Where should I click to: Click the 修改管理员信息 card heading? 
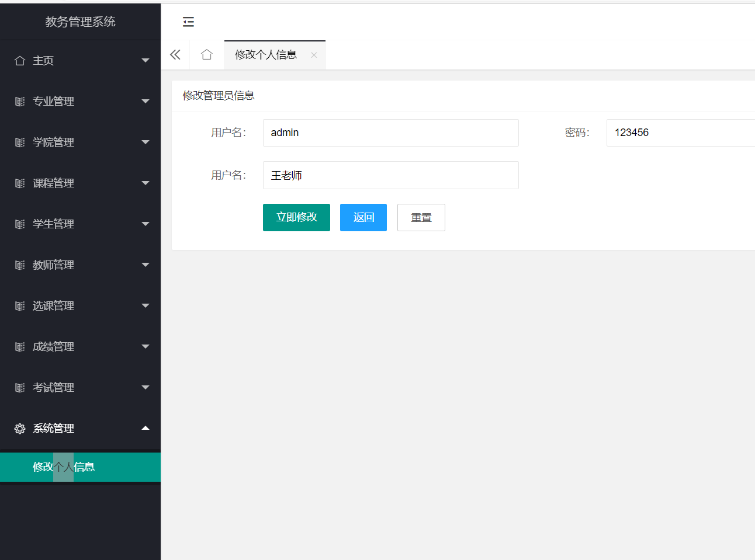[219, 96]
